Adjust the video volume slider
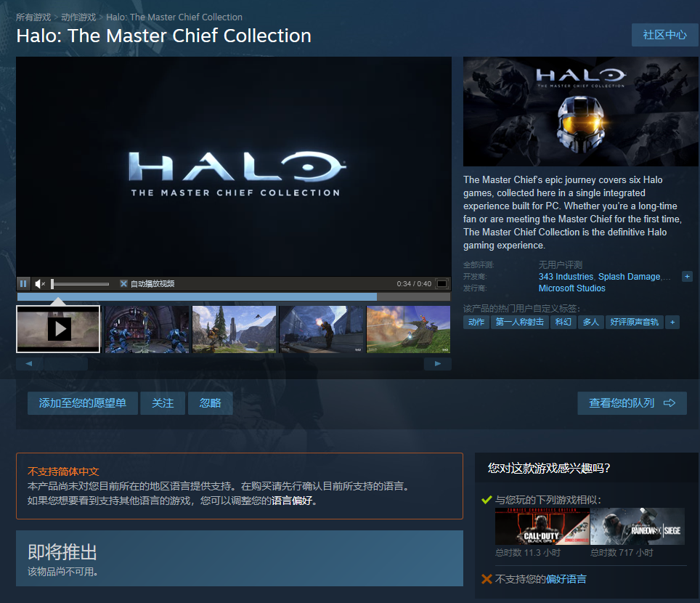 point(81,283)
